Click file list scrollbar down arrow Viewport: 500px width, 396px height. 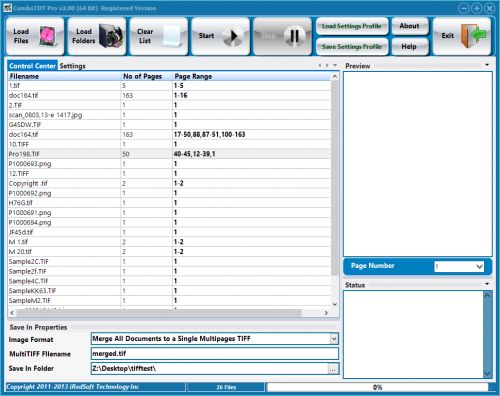[x=335, y=304]
